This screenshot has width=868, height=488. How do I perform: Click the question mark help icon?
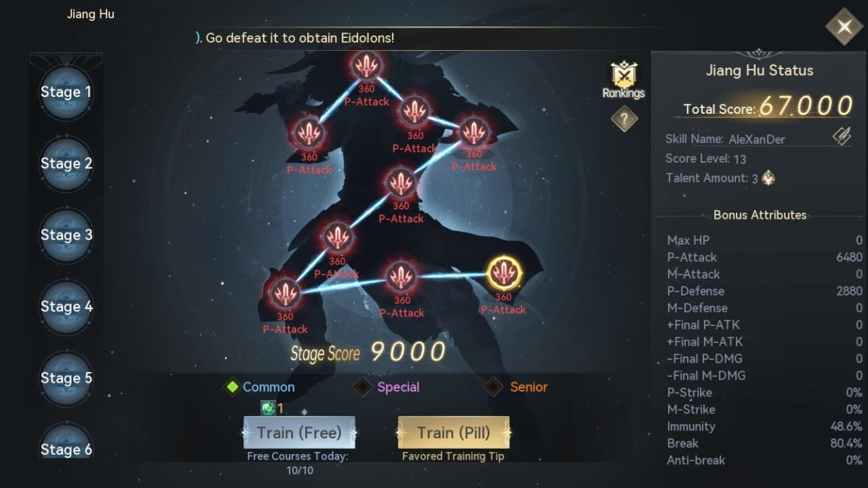pyautogui.click(x=625, y=120)
